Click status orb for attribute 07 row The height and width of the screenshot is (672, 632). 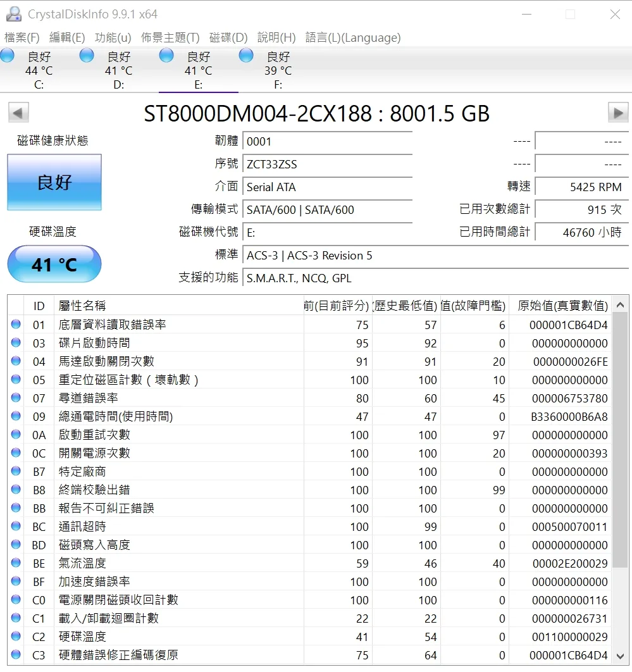16,397
